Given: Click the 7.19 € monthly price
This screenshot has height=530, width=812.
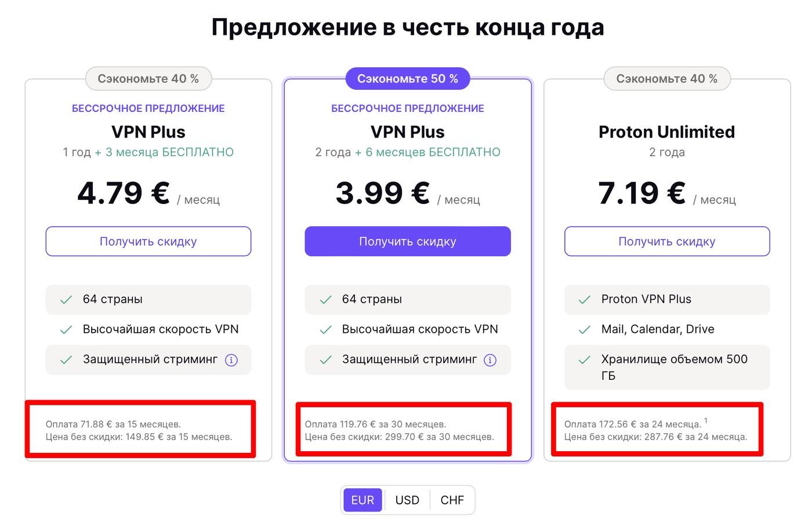Looking at the screenshot, I should coord(642,193).
